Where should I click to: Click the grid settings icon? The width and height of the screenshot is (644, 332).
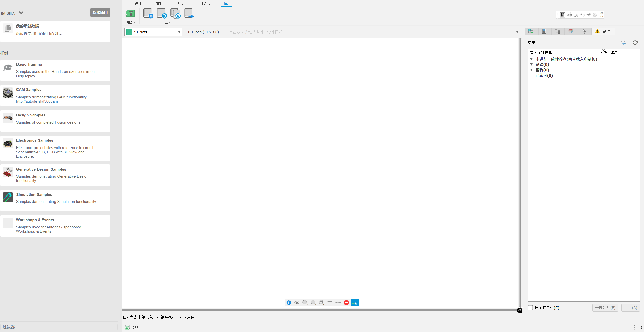click(x=330, y=303)
